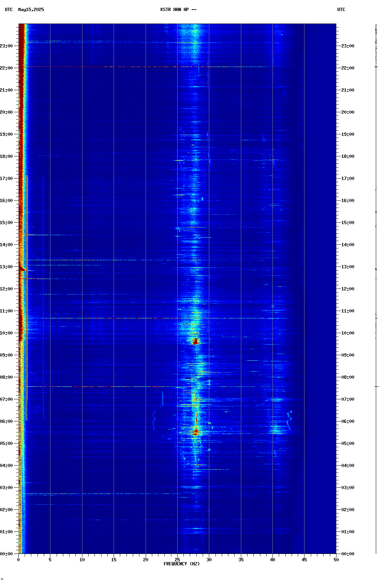Click the right axis 19:00 time label
Screen dimensions: 392x583
348,134
